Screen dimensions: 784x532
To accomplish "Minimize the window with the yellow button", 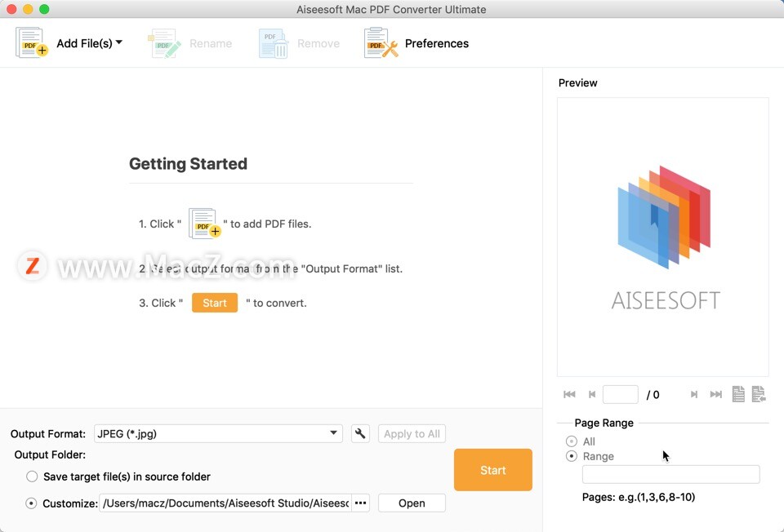I will point(28,9).
